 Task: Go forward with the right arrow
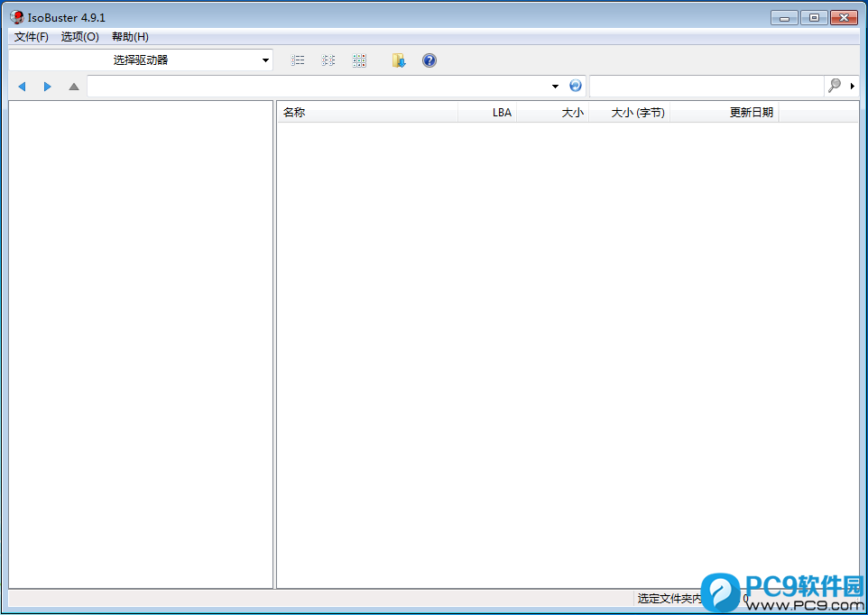48,87
